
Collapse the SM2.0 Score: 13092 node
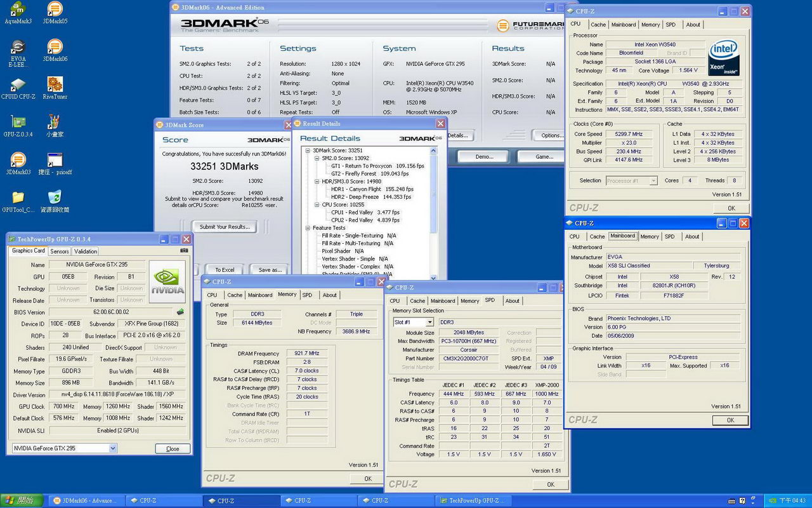317,158
